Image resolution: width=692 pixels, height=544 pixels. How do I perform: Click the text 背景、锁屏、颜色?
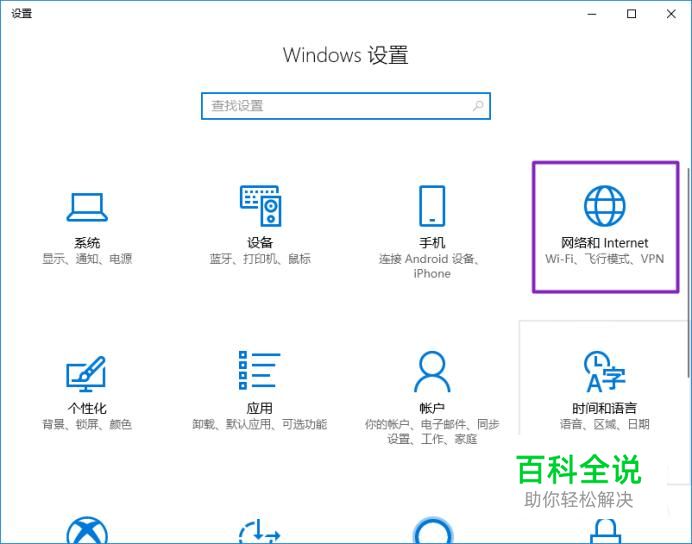coord(87,424)
